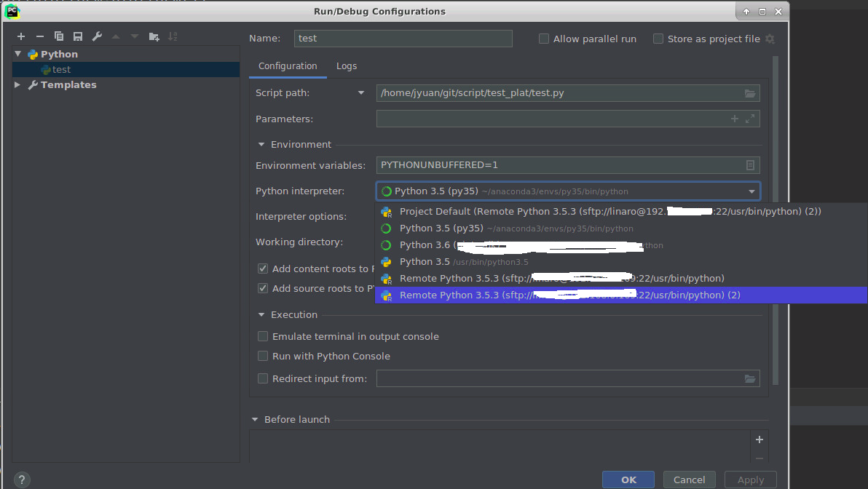Remove the selected configuration
This screenshot has width=868, height=489.
point(40,36)
